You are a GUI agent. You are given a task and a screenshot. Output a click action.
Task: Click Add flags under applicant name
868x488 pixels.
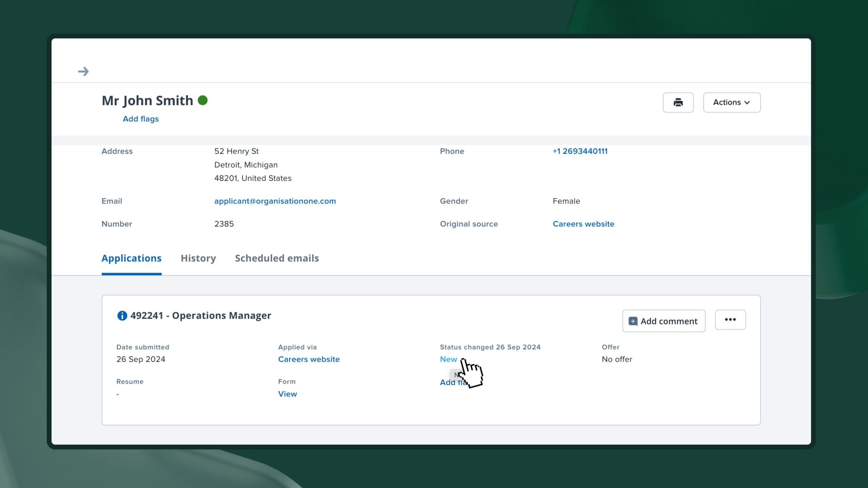pos(140,119)
